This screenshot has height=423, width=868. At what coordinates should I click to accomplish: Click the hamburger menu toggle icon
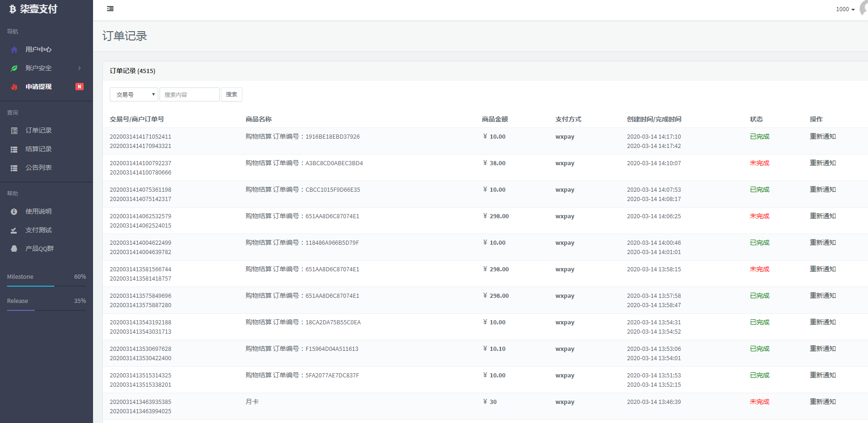click(x=110, y=9)
